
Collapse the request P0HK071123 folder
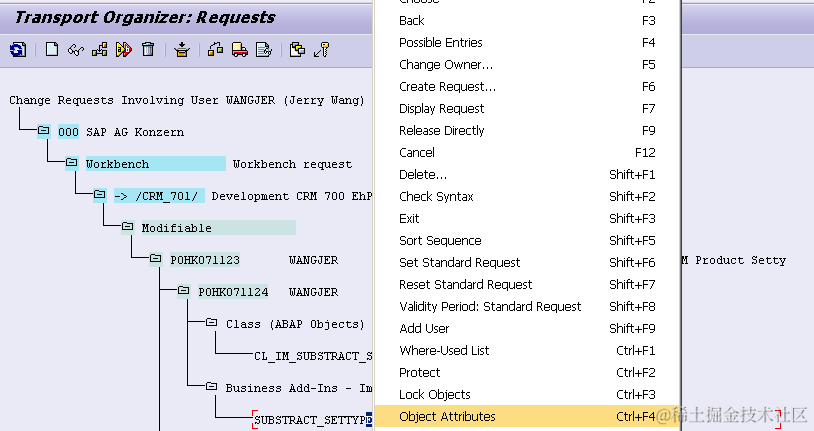pyautogui.click(x=156, y=259)
